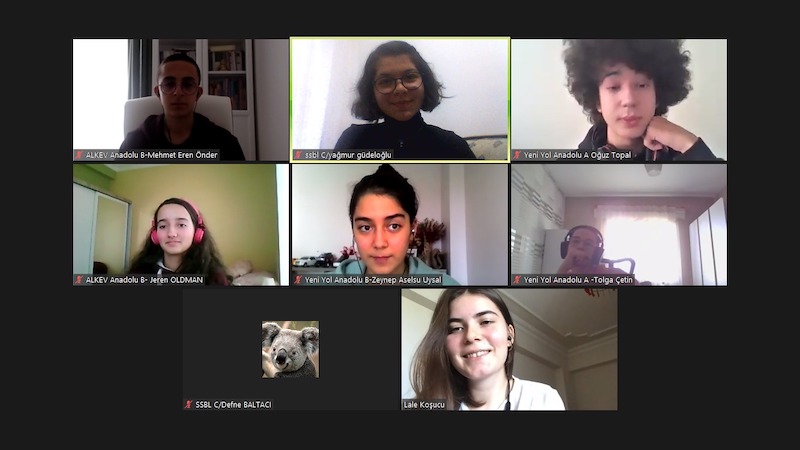
Task: Select Zeynep Aselsu Uysal's video tile
Action: point(400,224)
